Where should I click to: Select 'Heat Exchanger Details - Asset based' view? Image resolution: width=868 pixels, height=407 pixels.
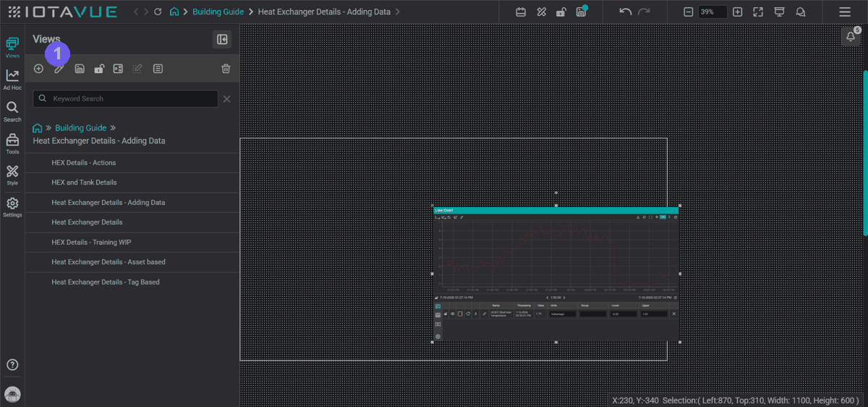pos(132,262)
